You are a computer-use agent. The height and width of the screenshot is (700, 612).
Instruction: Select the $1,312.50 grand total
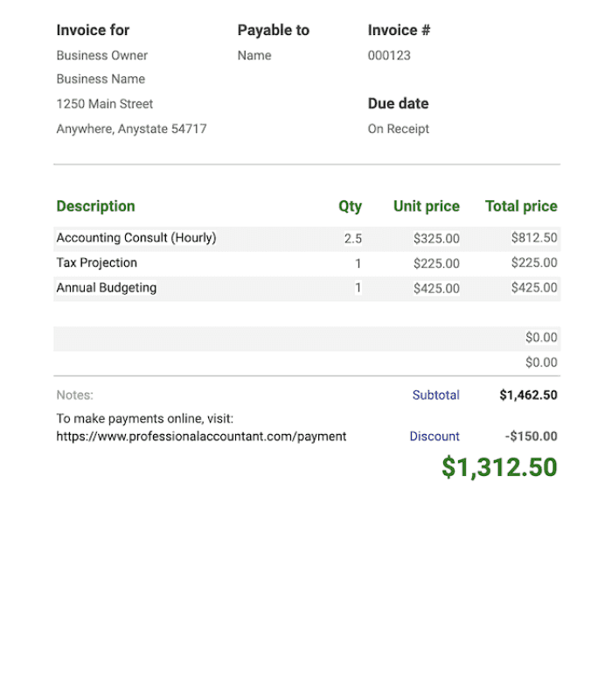(499, 468)
